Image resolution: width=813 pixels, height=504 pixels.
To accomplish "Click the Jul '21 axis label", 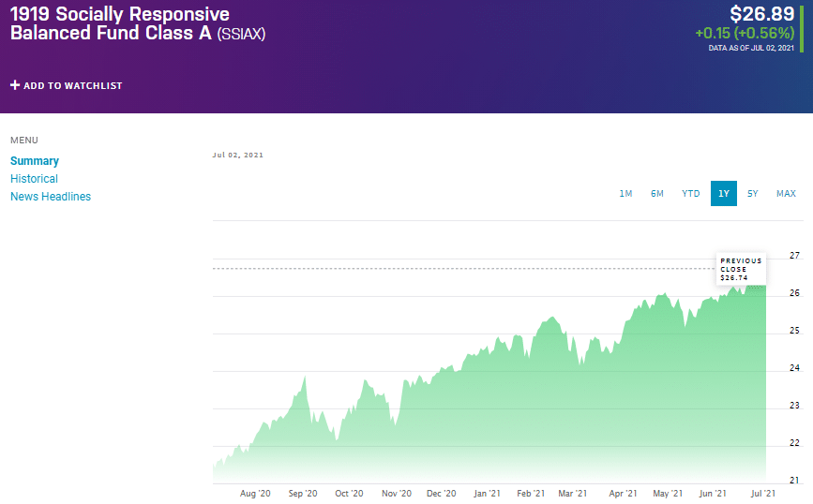I will pyautogui.click(x=763, y=493).
